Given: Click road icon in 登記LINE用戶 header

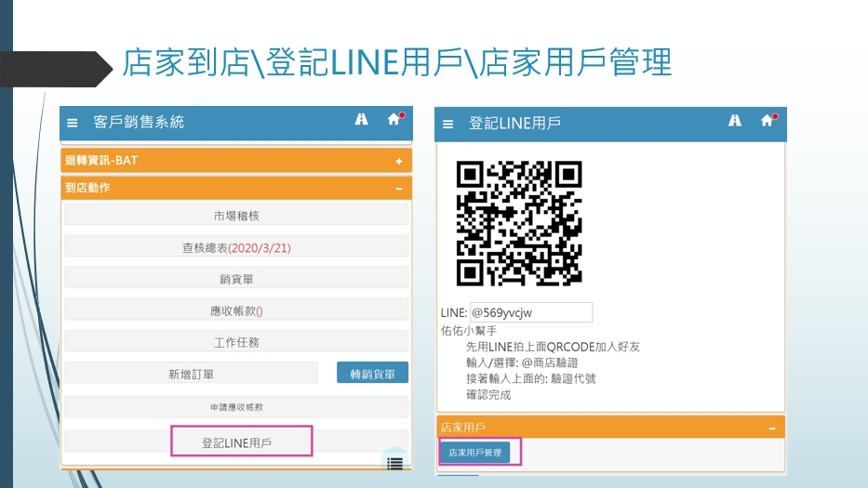Looking at the screenshot, I should [735, 121].
